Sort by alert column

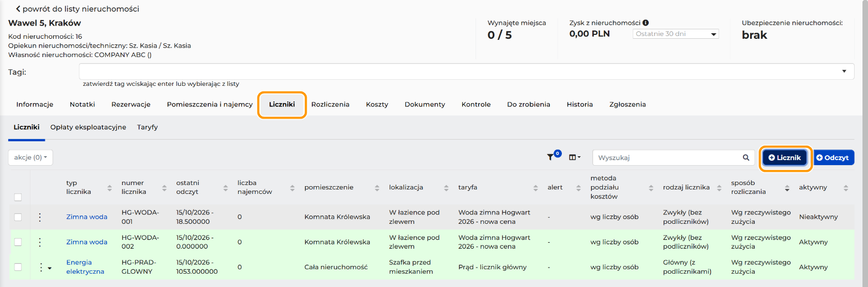pos(578,187)
